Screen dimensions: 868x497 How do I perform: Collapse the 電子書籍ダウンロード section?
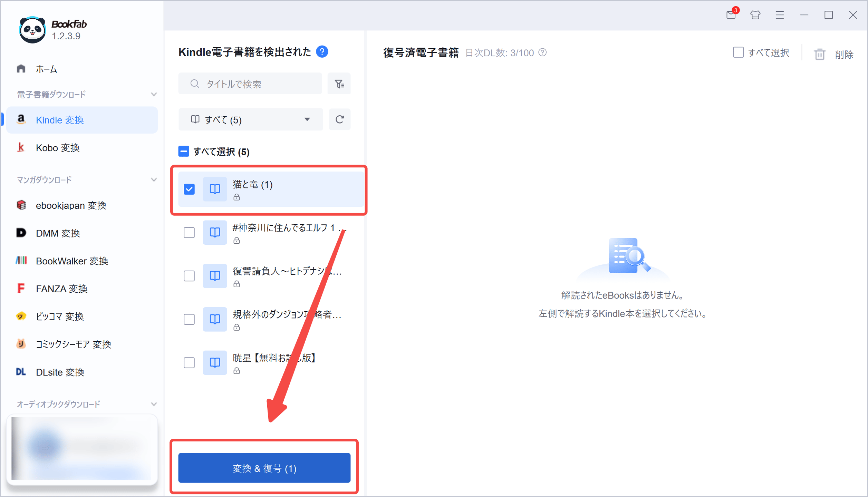tap(154, 94)
